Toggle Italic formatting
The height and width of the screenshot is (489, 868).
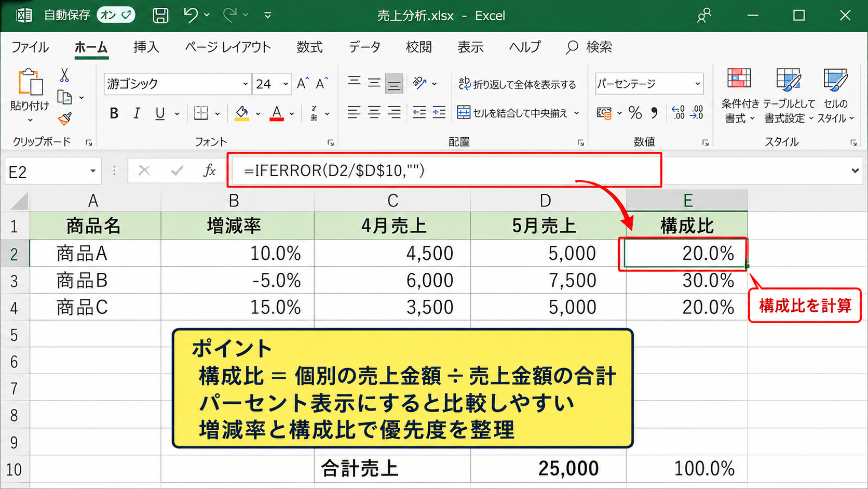tap(137, 113)
